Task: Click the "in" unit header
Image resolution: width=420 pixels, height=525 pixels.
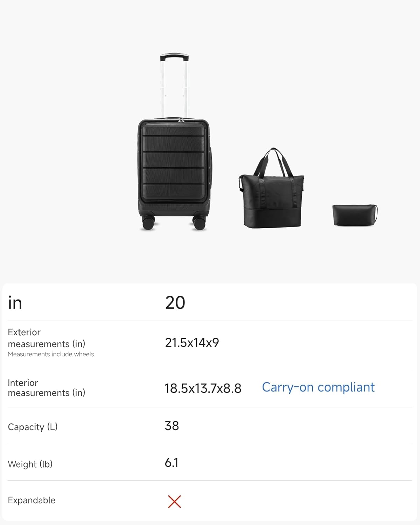Action: (x=15, y=303)
